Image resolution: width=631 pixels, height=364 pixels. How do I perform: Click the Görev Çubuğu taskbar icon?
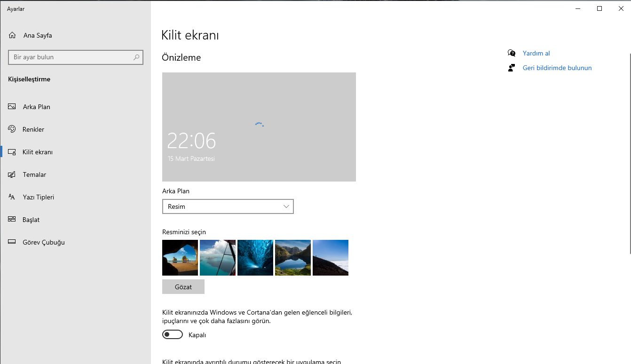pyautogui.click(x=12, y=242)
